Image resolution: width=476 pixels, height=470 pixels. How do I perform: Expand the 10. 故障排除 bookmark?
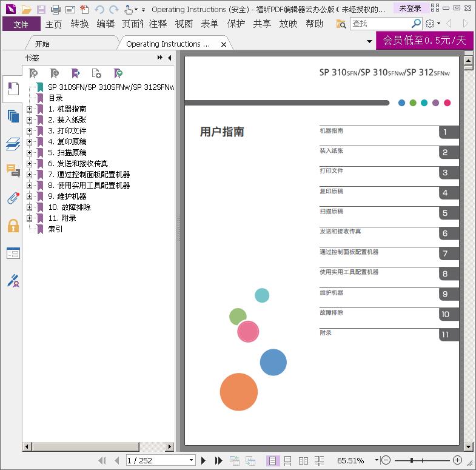point(30,207)
